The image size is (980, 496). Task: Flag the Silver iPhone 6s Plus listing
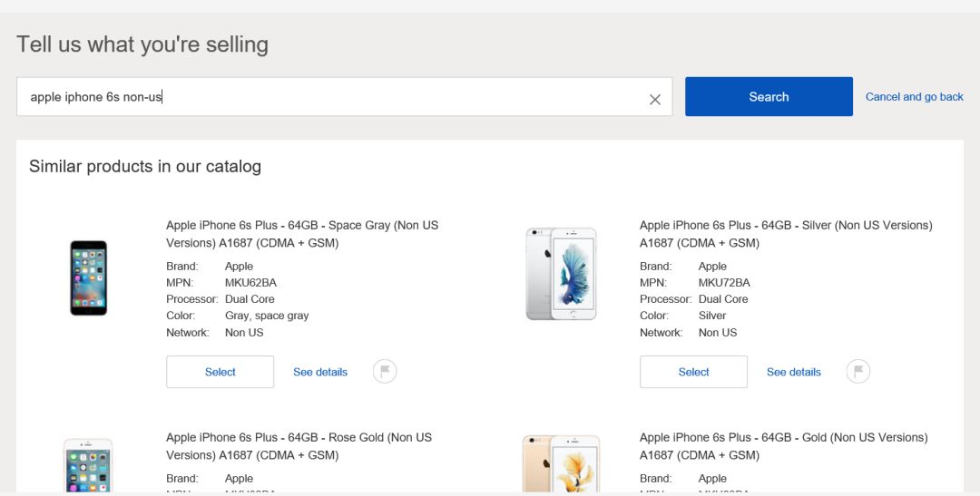pos(858,372)
